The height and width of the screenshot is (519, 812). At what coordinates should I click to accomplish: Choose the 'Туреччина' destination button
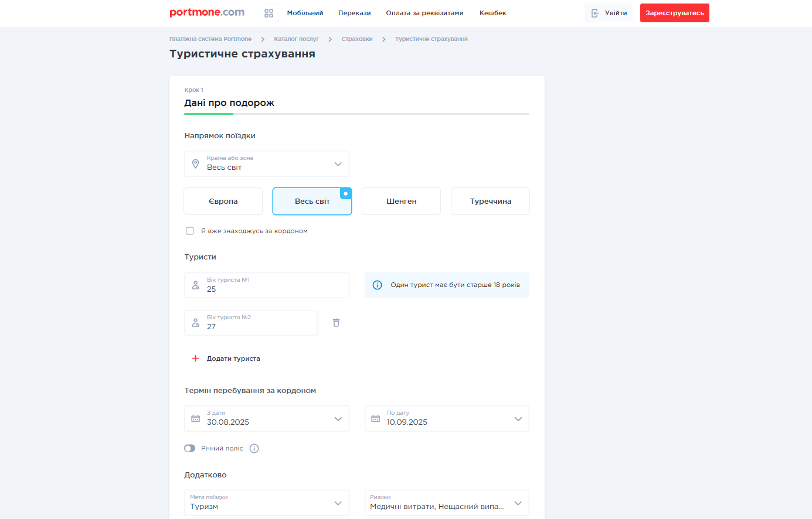pos(490,202)
